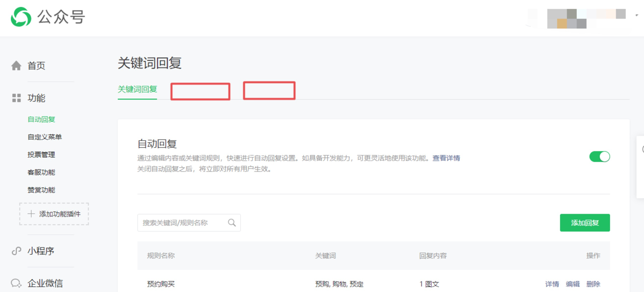Select 自动回复 in the sidebar
Screen dimensions: 644x292
42,120
